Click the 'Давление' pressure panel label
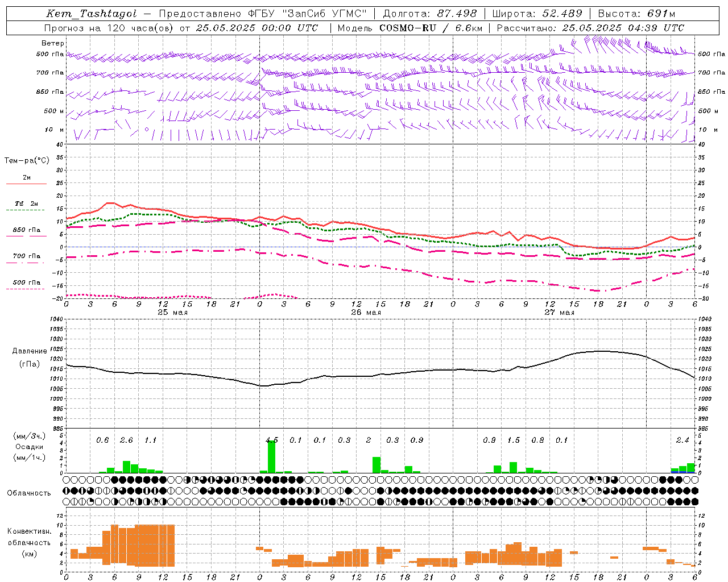The width and height of the screenshot is (728, 582). point(30,351)
